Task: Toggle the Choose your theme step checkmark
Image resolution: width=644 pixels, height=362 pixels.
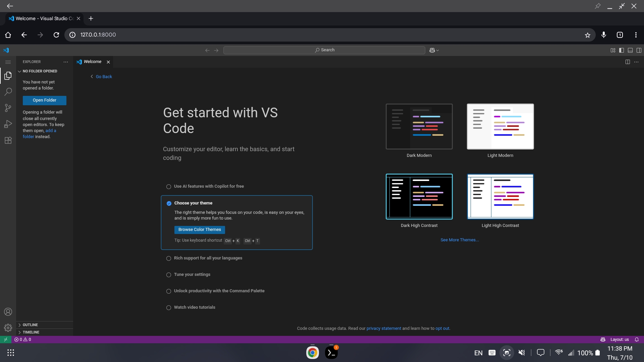Action: [x=169, y=203]
